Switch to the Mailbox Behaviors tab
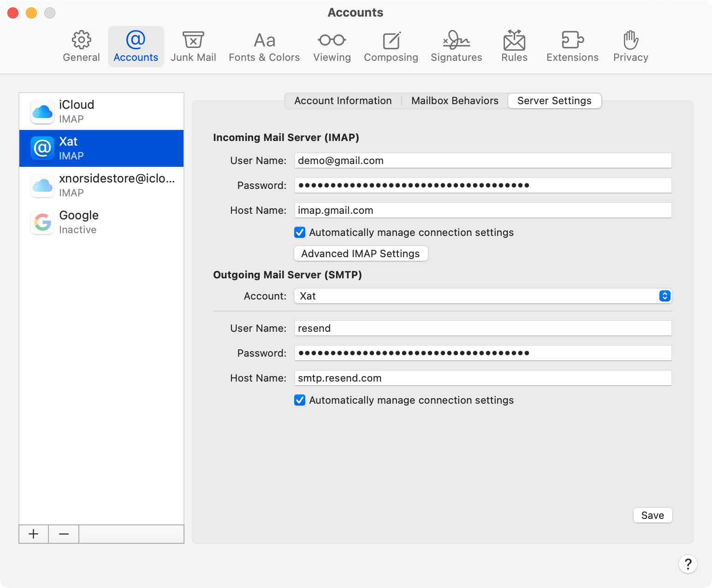 pyautogui.click(x=455, y=101)
